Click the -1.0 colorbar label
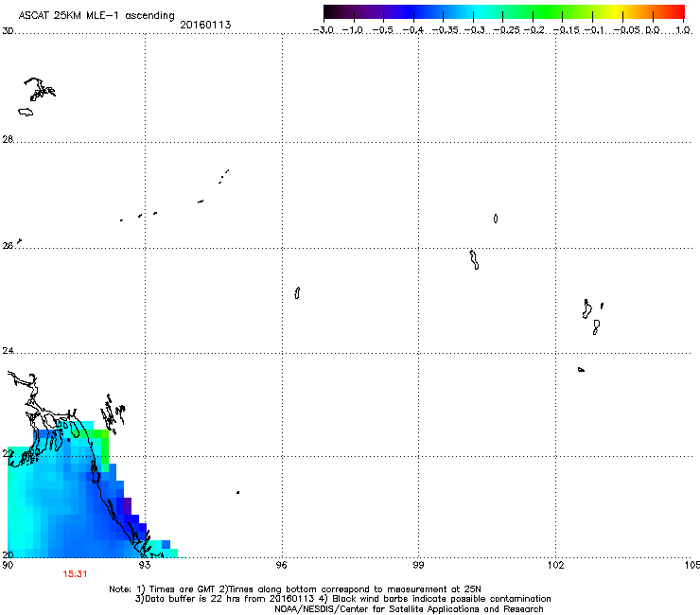The image size is (700, 615). coord(352,30)
